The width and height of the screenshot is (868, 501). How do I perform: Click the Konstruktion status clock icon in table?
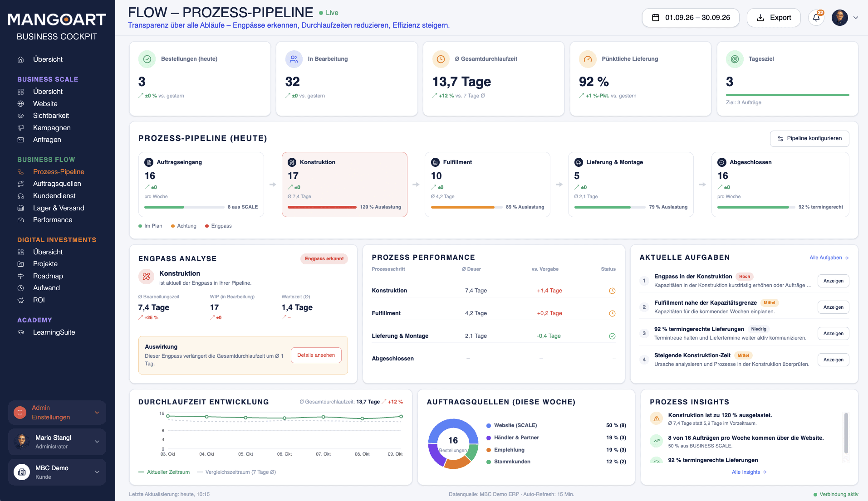pyautogui.click(x=612, y=291)
